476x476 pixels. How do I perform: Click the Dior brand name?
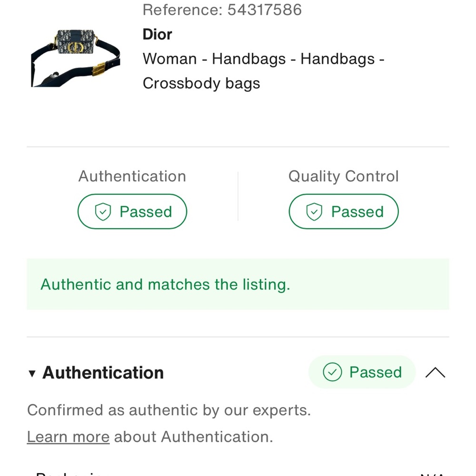click(x=157, y=34)
